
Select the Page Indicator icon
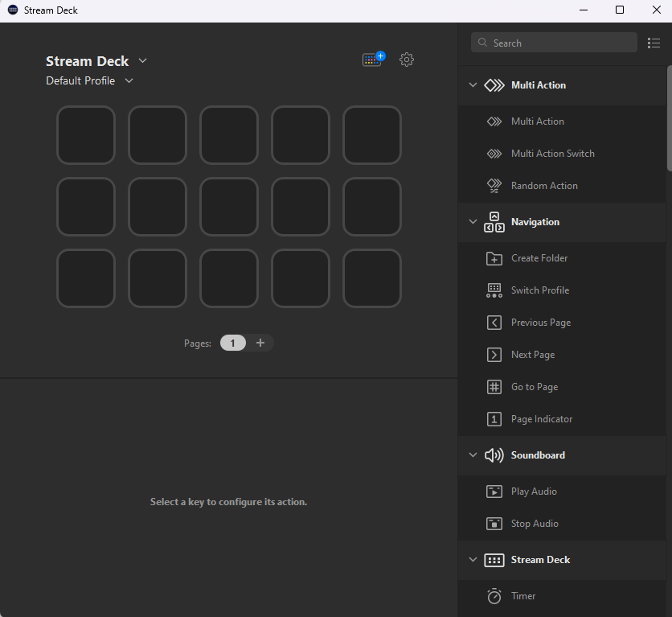click(x=494, y=419)
